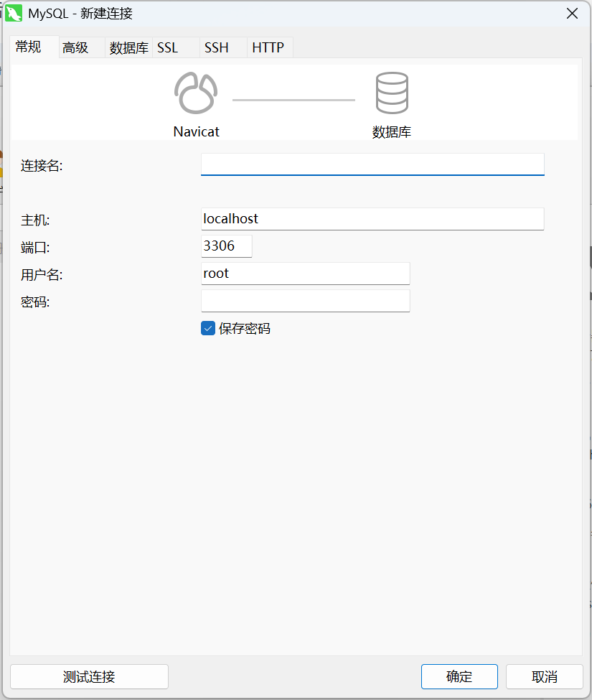Screen dimensions: 592x700
Task: Confirm with the 确定 button
Action: 459,676
